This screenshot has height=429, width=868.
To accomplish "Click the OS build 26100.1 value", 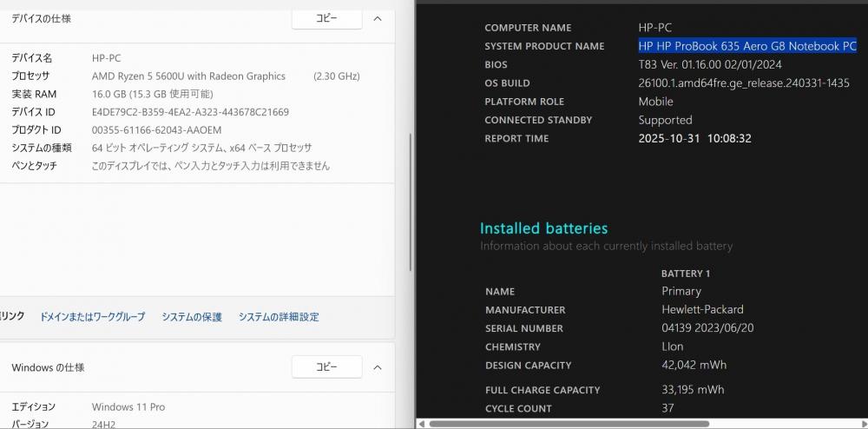I will [x=744, y=83].
